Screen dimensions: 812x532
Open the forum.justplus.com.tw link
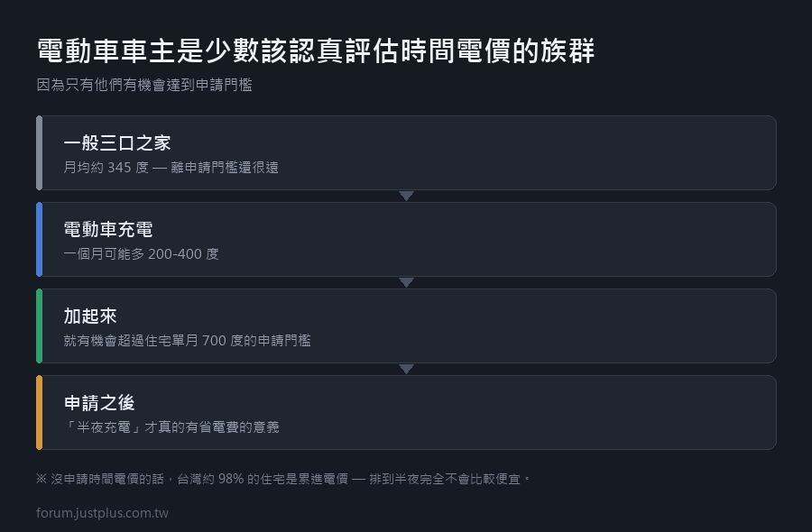tap(103, 513)
